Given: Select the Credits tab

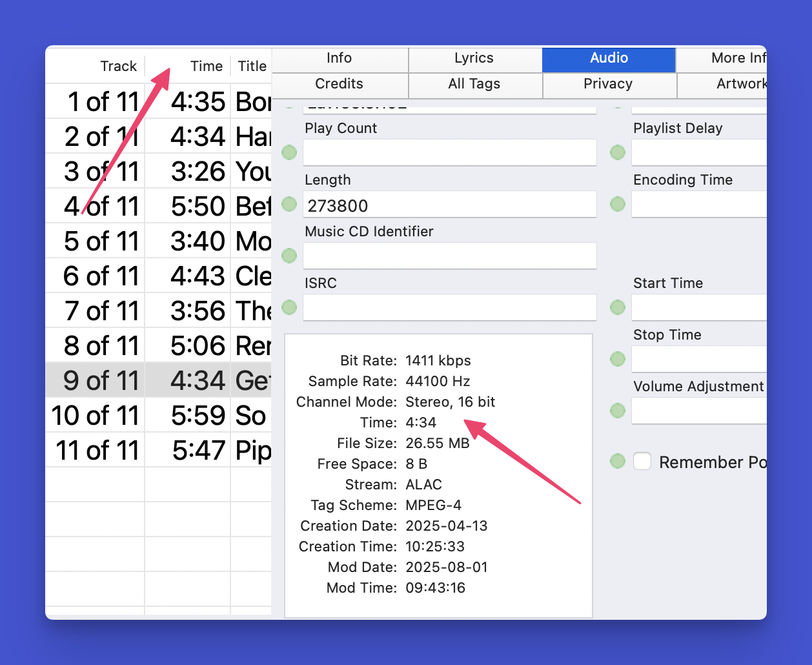Looking at the screenshot, I should click(339, 84).
